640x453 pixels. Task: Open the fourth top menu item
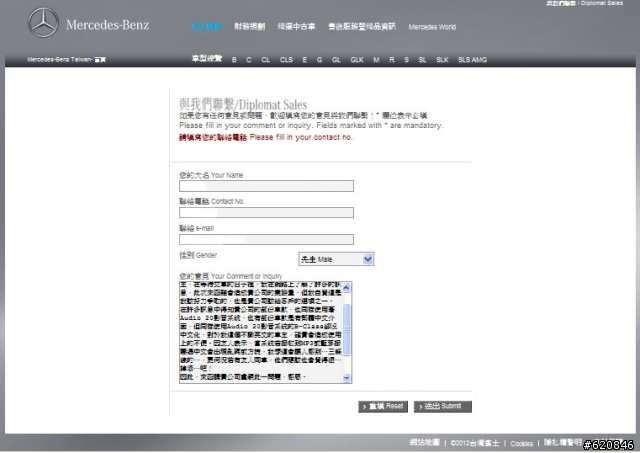click(362, 27)
